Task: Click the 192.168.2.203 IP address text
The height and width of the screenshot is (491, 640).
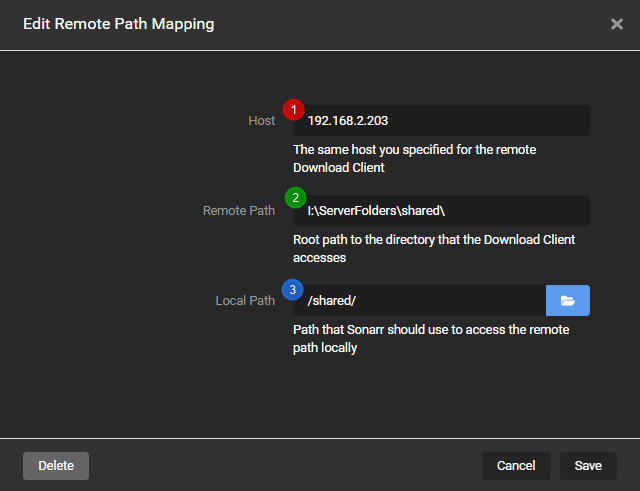Action: [x=348, y=121]
